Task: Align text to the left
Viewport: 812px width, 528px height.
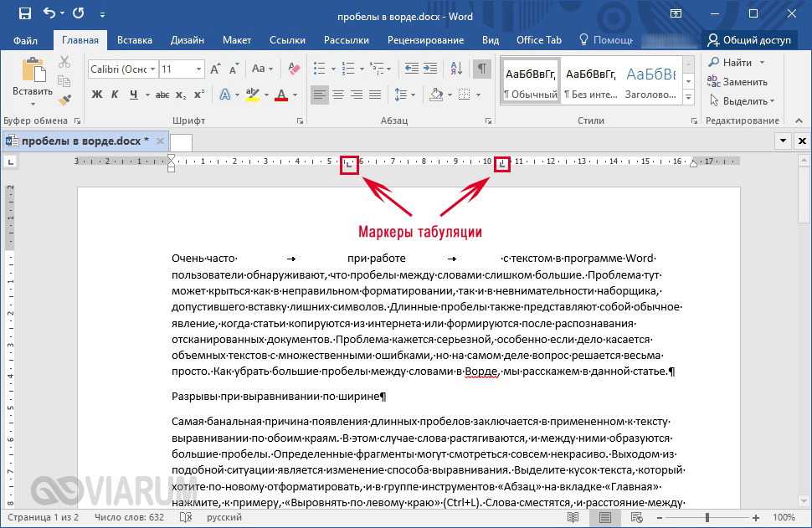Action: click(320, 95)
